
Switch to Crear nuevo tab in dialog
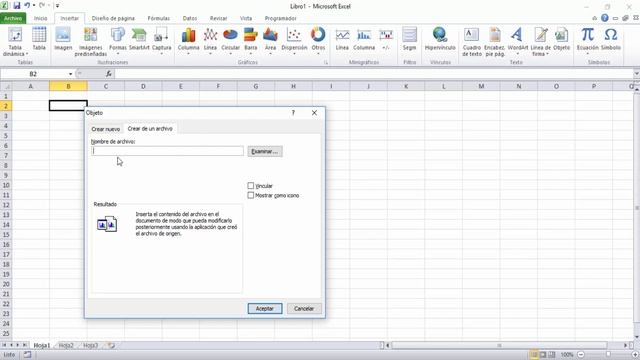[106, 129]
